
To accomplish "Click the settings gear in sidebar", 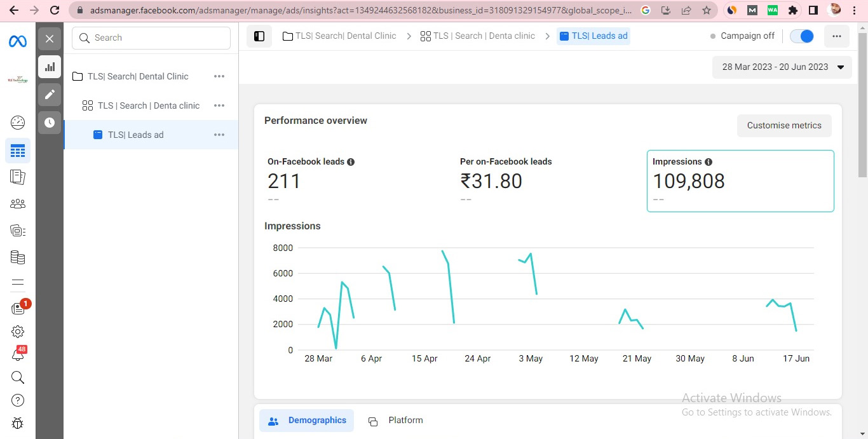I will point(18,332).
